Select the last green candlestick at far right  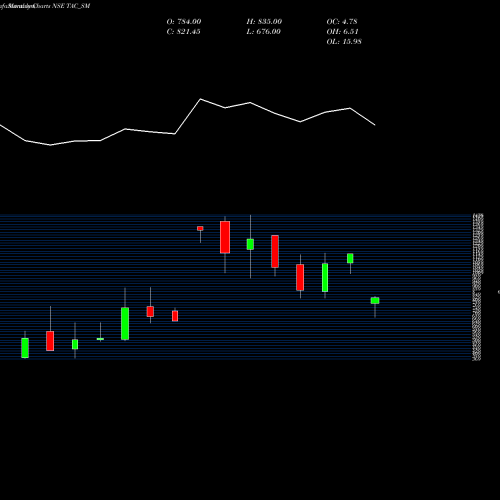pos(375,300)
